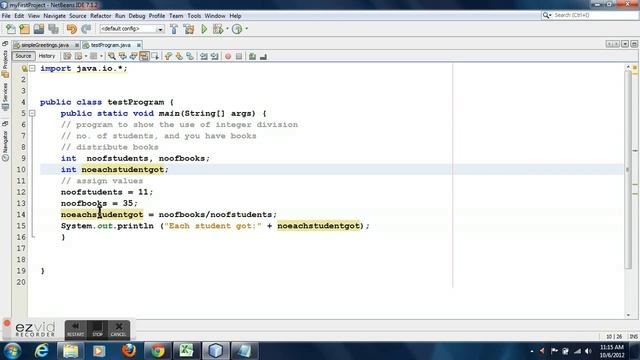The width and height of the screenshot is (640, 360).
Task: Run the project with green play icon
Action: tap(204, 29)
